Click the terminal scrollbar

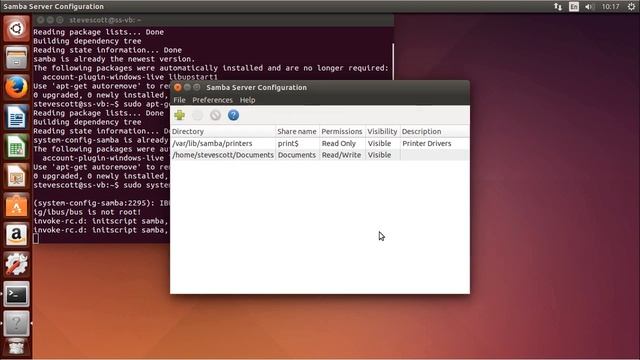point(393,61)
